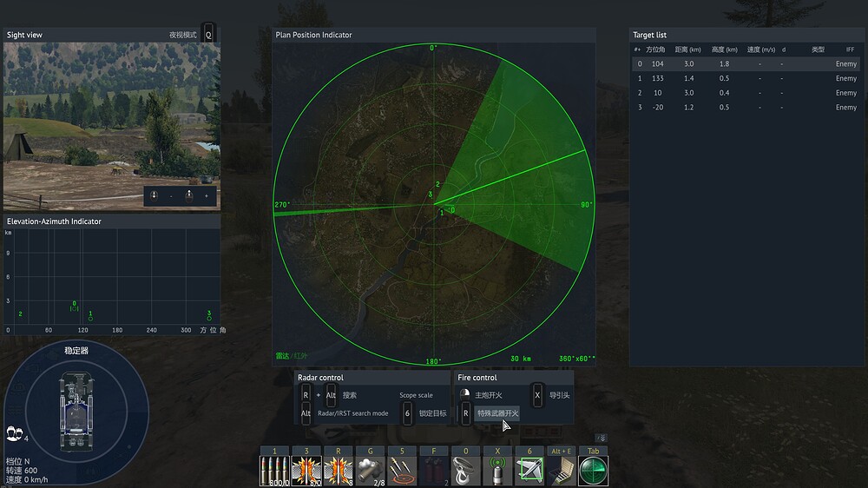Click the 红外 mode label on scope

coord(300,356)
